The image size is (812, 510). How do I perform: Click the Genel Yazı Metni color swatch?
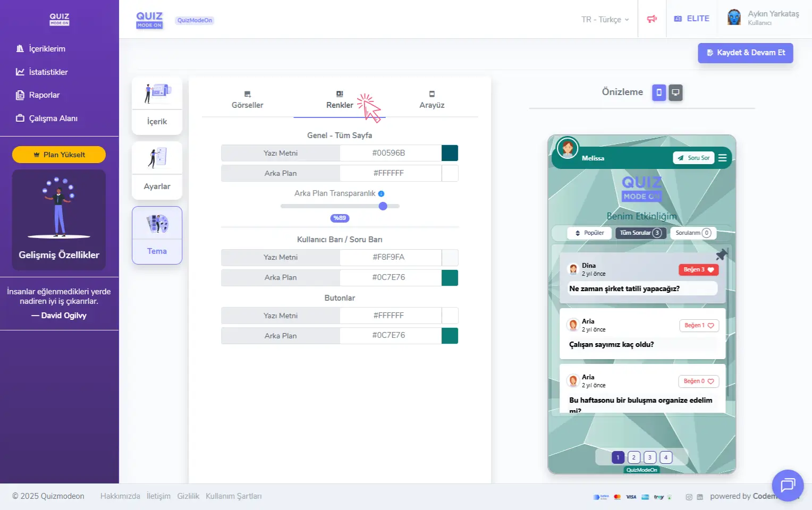tap(450, 153)
